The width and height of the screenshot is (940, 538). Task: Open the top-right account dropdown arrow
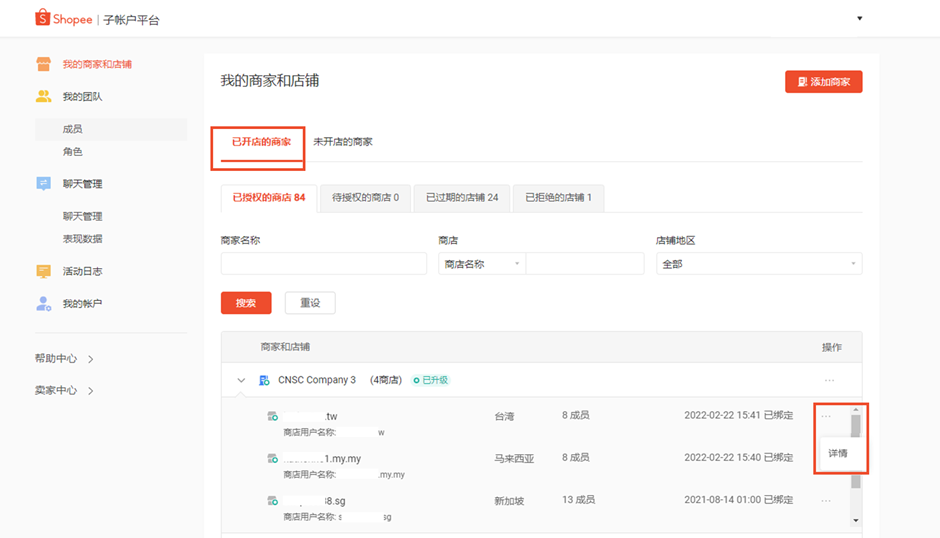coord(859,19)
